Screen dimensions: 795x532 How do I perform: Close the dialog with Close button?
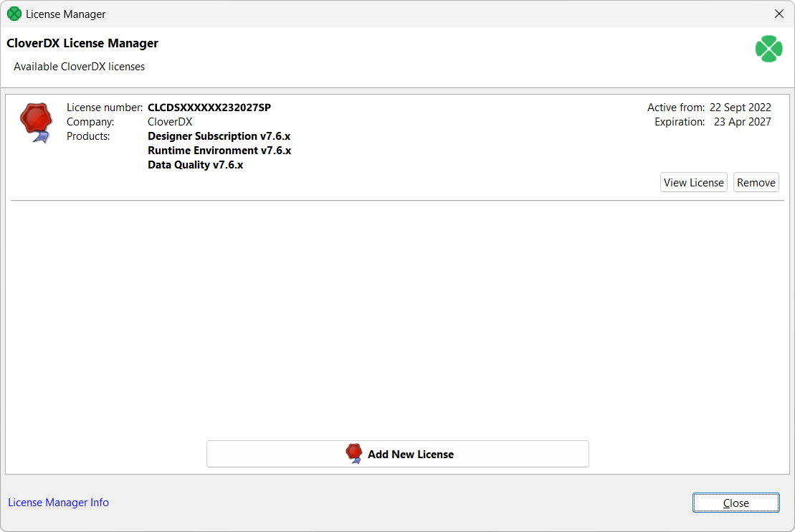[736, 503]
